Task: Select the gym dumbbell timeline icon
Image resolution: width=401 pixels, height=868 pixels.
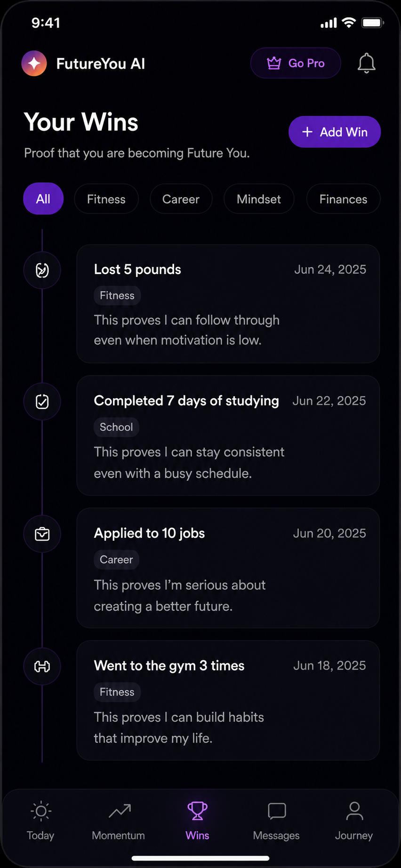Action: coord(42,666)
